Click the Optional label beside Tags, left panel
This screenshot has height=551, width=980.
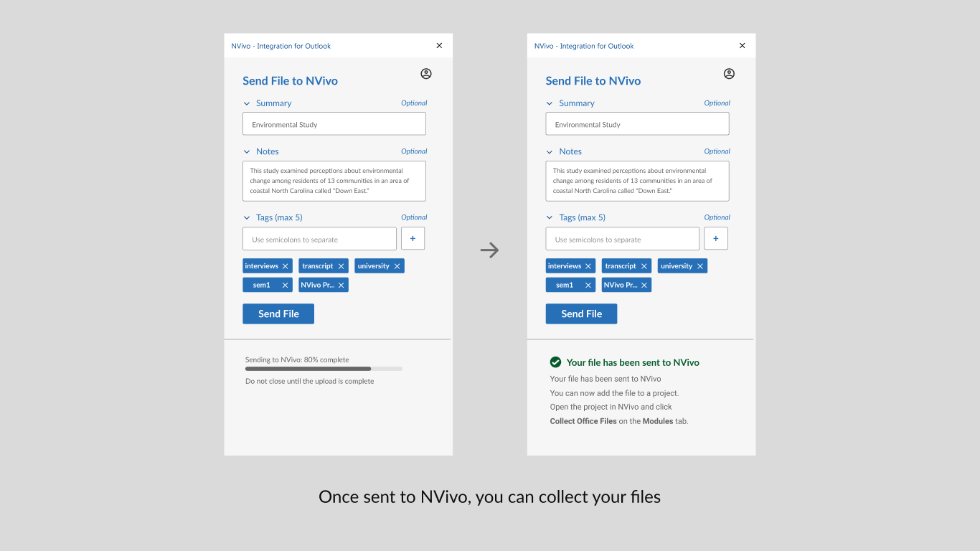414,217
